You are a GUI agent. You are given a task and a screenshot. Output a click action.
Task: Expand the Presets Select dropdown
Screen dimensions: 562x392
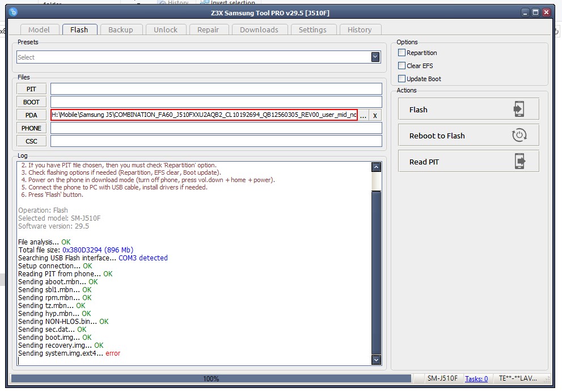click(x=375, y=57)
